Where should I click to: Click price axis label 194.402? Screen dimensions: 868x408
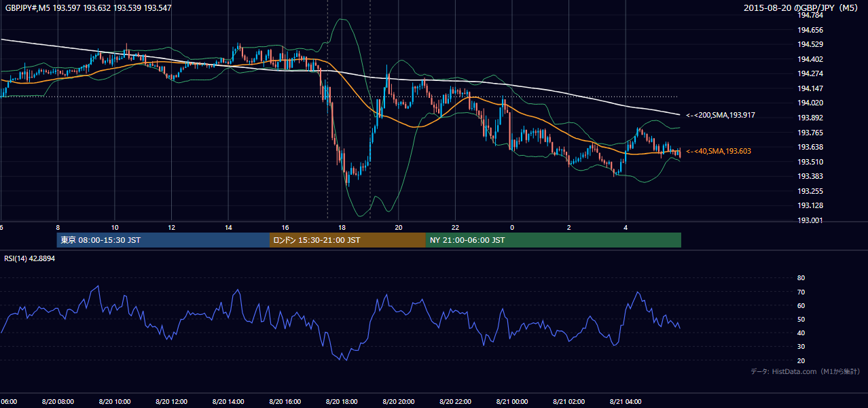tap(810, 59)
